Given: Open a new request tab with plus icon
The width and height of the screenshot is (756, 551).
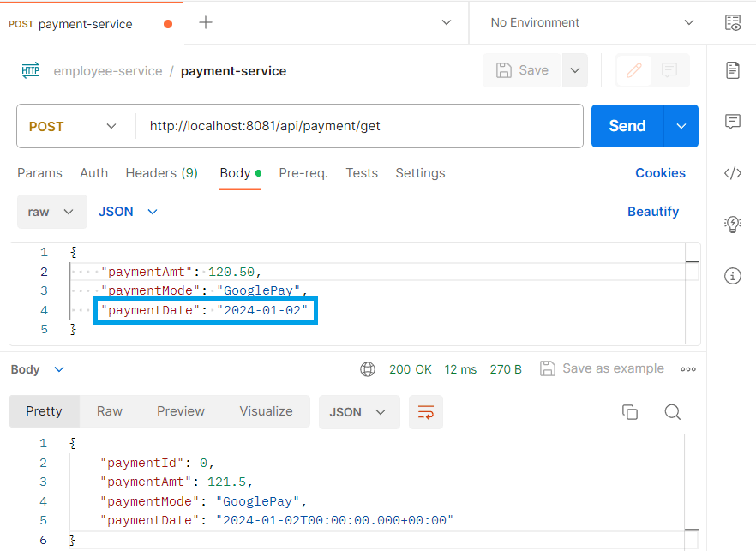Looking at the screenshot, I should [x=206, y=22].
